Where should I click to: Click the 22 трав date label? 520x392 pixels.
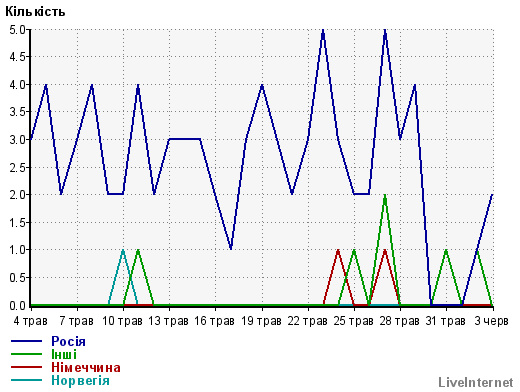pyautogui.click(x=307, y=321)
